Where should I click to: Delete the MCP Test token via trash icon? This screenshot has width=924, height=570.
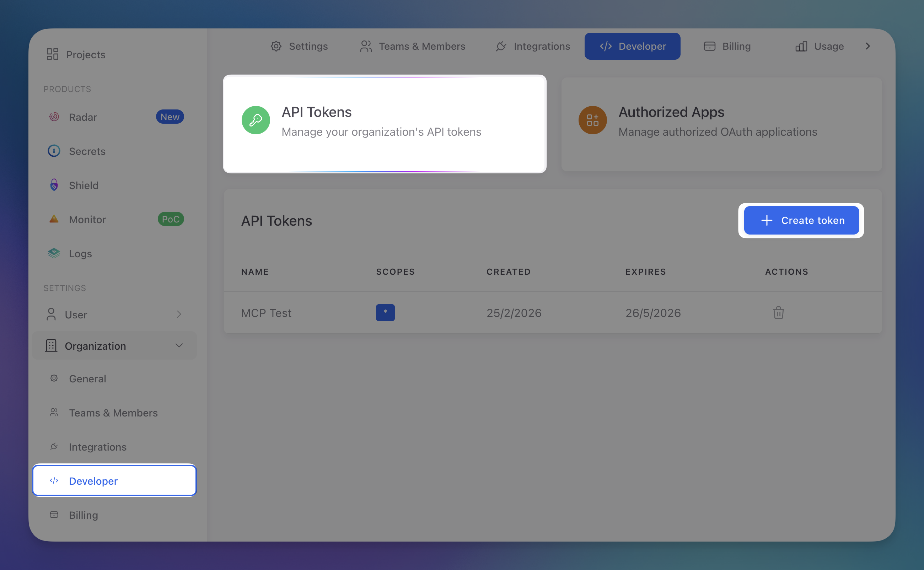coord(779,312)
